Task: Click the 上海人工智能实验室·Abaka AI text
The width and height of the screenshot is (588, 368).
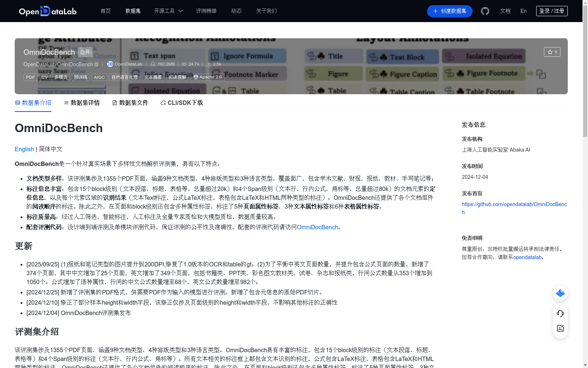Action: click(x=496, y=150)
